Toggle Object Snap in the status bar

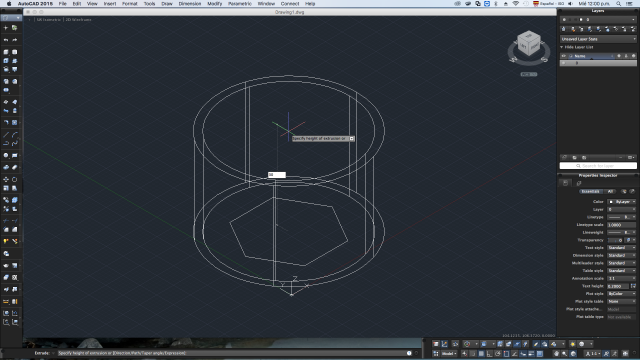click(507, 353)
